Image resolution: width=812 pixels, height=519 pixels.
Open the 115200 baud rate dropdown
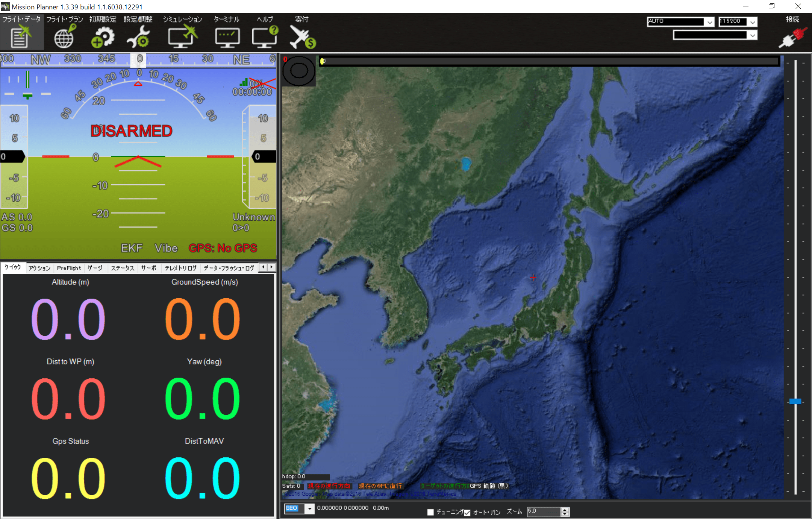tap(752, 22)
